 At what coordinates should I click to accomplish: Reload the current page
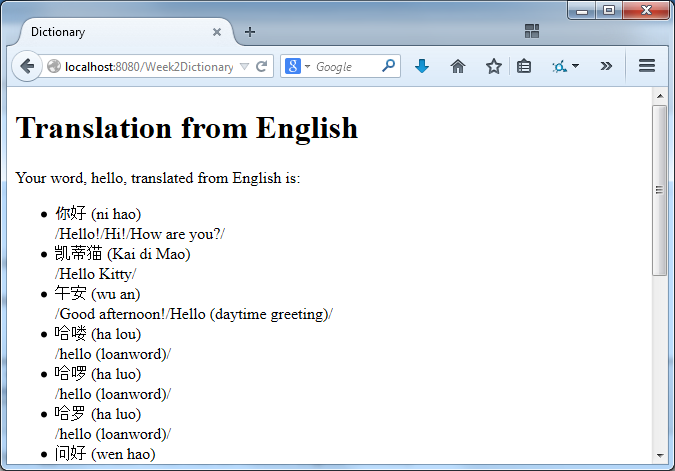tap(262, 67)
